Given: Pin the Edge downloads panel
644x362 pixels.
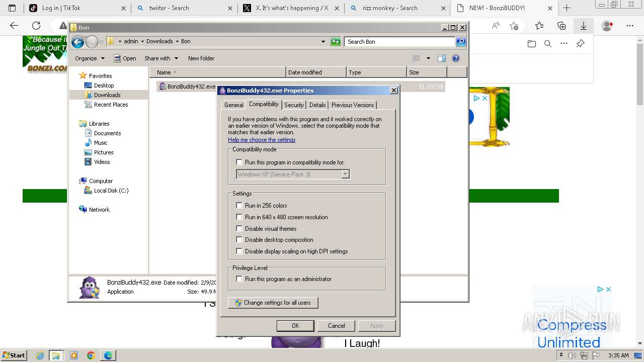Looking at the screenshot, I should (580, 44).
